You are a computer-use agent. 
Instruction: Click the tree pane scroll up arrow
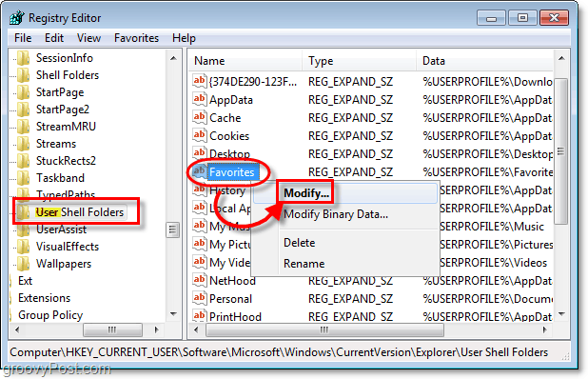[173, 58]
